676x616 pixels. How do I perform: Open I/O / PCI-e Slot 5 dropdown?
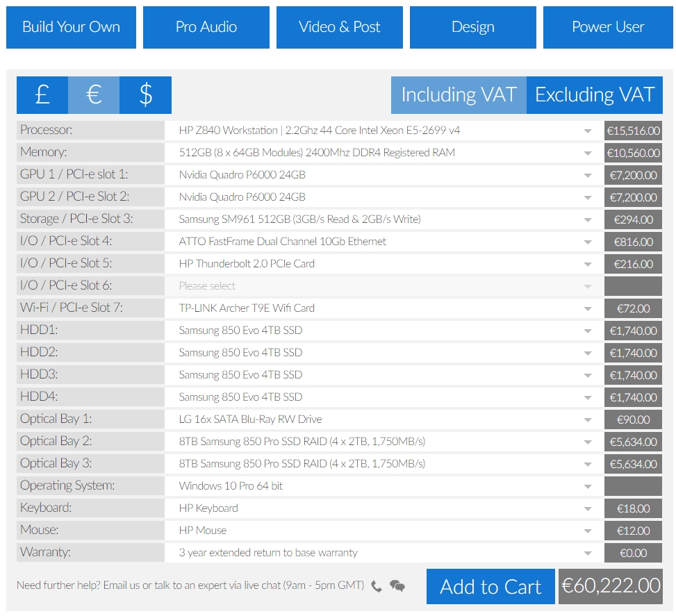click(x=384, y=264)
